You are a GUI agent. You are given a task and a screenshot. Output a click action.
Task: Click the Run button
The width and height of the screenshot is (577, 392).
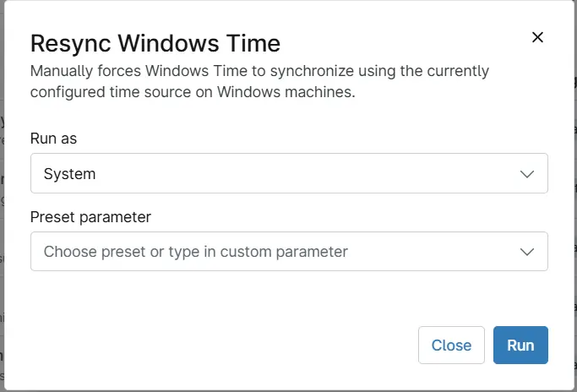(x=520, y=345)
